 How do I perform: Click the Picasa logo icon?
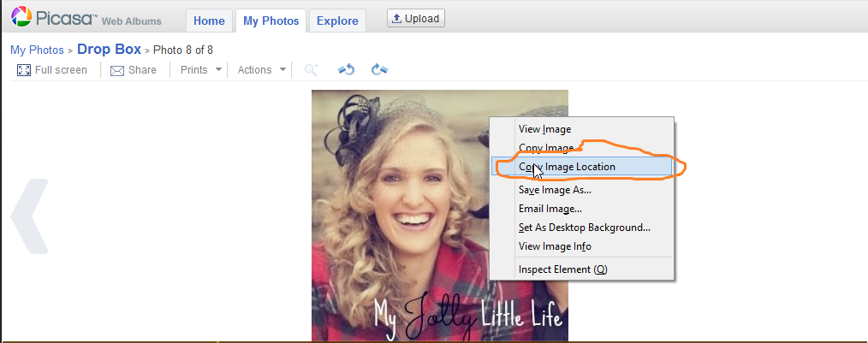[x=21, y=16]
